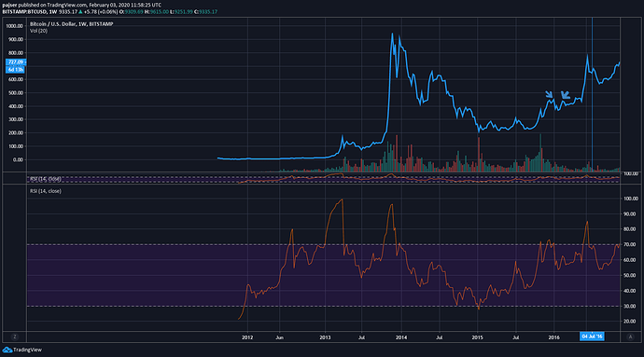Click the 727.09 current price label
Viewport: 644px width, 357px height.
click(x=16, y=62)
